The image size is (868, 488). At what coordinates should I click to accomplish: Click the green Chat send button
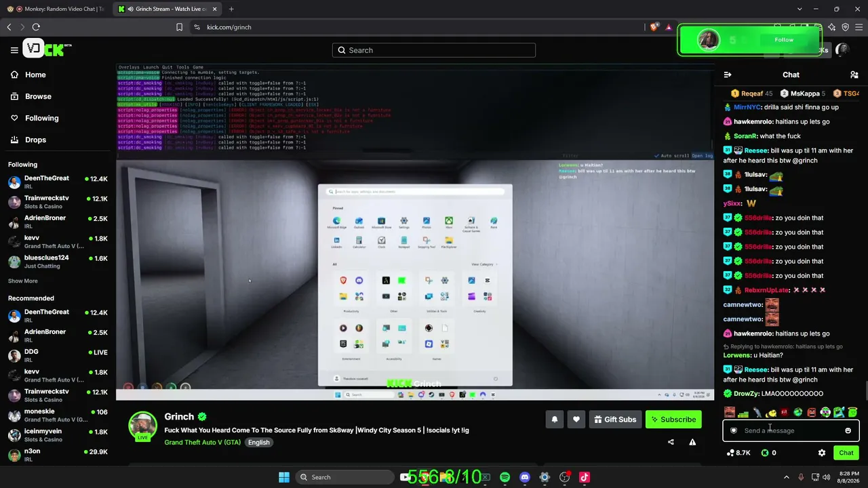coord(846,453)
